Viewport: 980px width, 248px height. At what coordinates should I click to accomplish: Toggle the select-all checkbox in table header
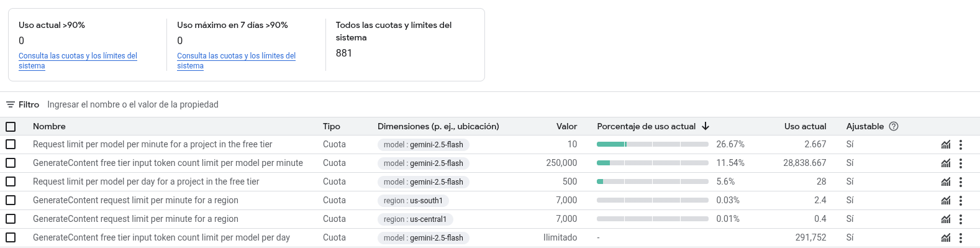[11, 127]
